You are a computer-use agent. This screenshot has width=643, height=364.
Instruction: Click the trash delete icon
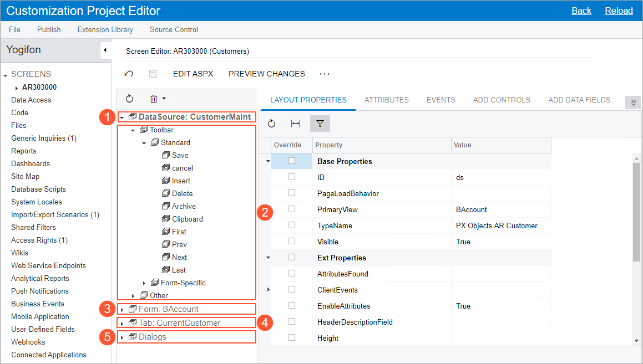[154, 99]
